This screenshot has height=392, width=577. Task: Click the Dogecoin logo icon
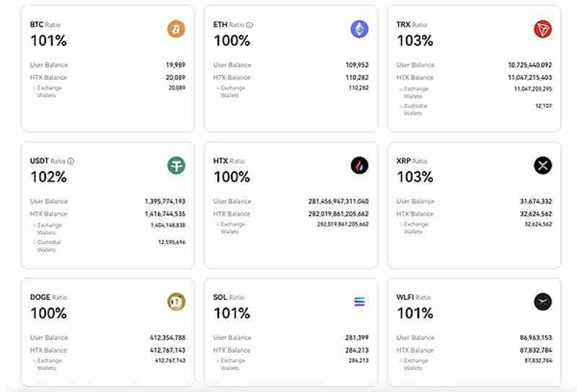pyautogui.click(x=176, y=302)
